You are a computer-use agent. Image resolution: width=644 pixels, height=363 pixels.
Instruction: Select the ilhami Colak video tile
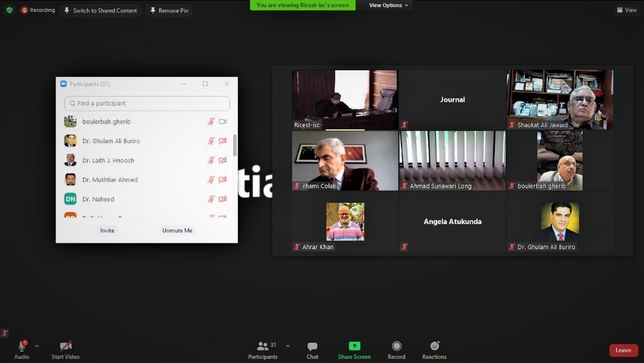point(345,160)
